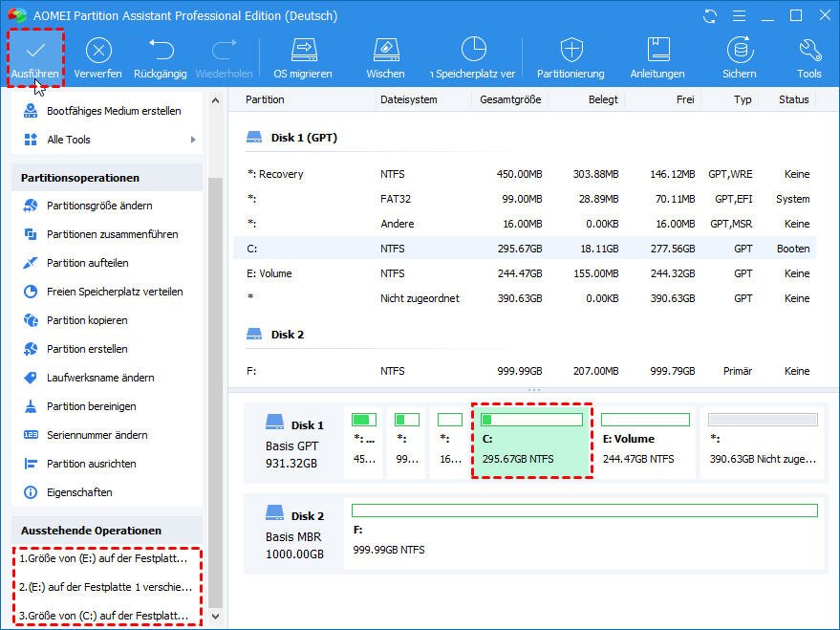The height and width of the screenshot is (630, 840).
Task: Select Bootfähiges Medium erstellen
Action: click(107, 111)
